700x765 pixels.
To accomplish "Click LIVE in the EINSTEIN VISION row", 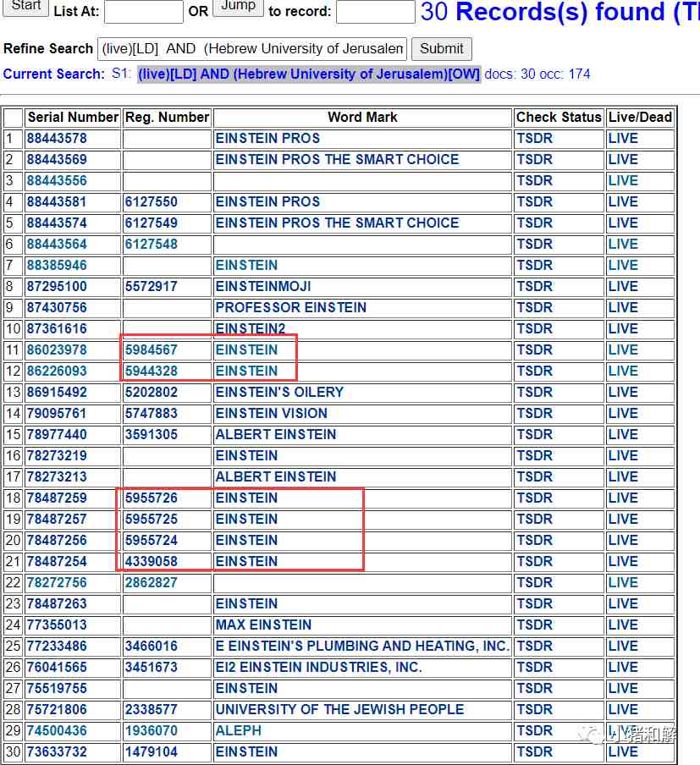I will [x=623, y=413].
